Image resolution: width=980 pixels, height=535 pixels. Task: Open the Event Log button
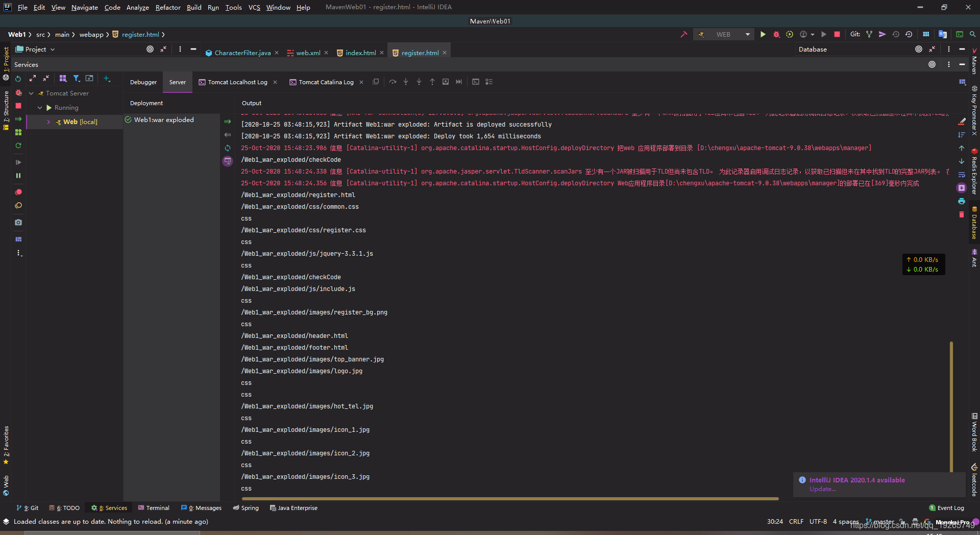(946, 508)
